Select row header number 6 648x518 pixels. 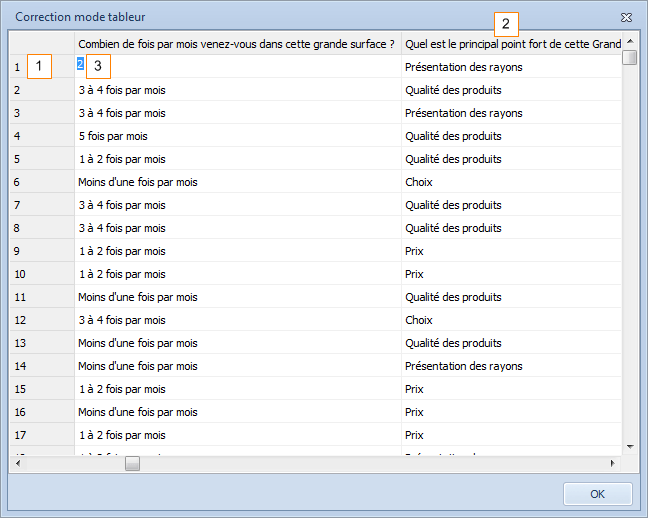point(42,182)
